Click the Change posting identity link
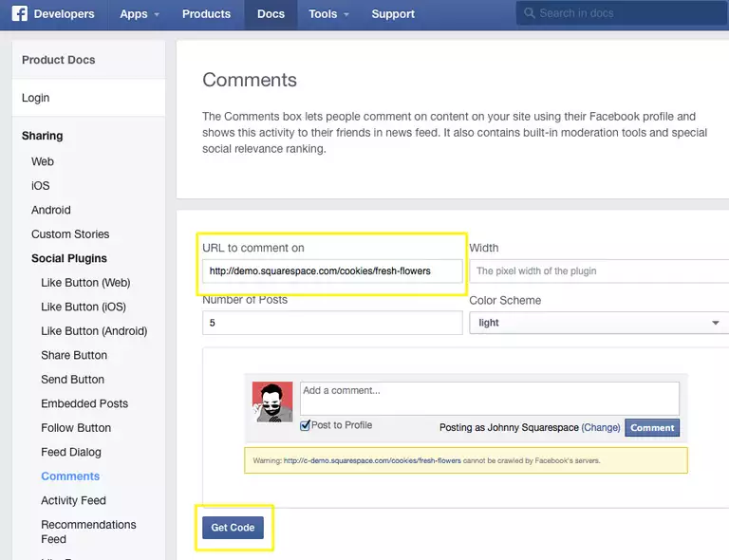 (x=601, y=427)
